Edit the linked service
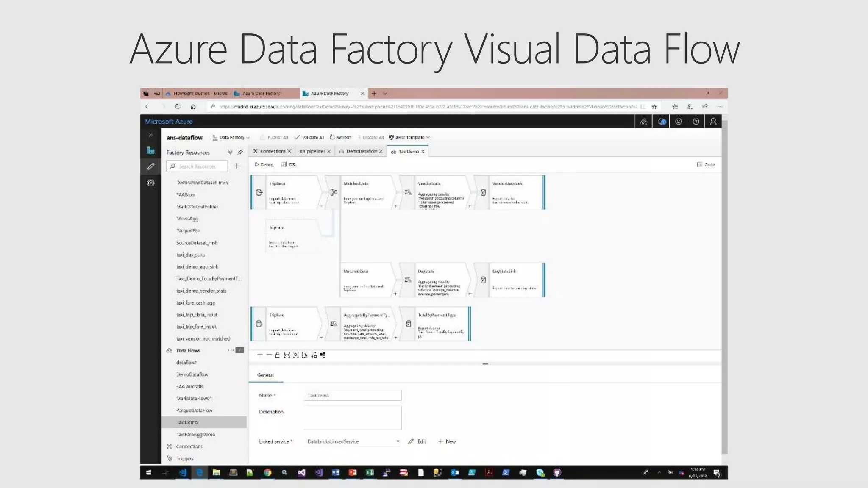 click(417, 441)
